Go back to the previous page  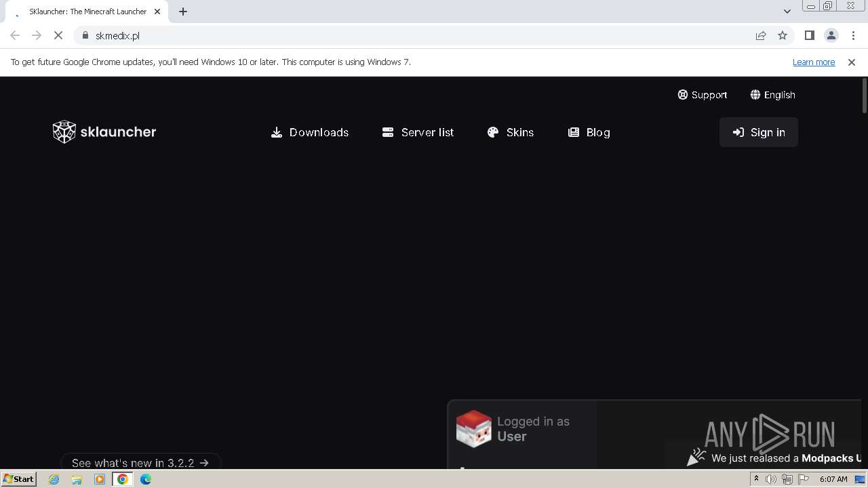pos(15,35)
